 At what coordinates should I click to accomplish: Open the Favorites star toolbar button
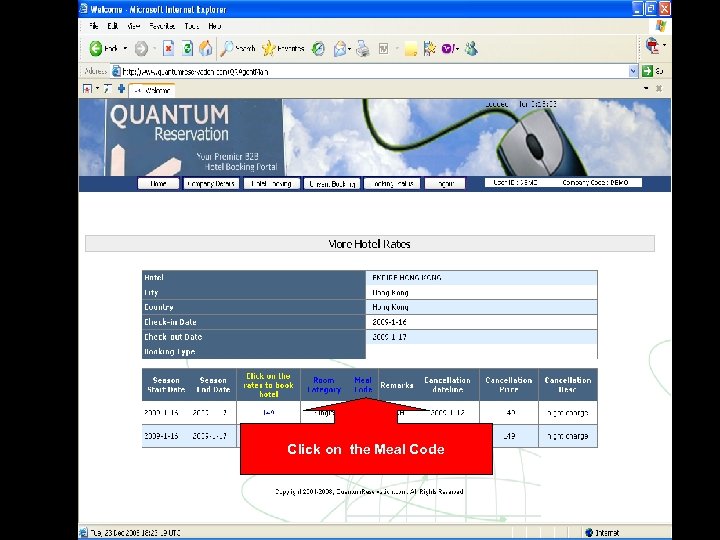point(283,48)
